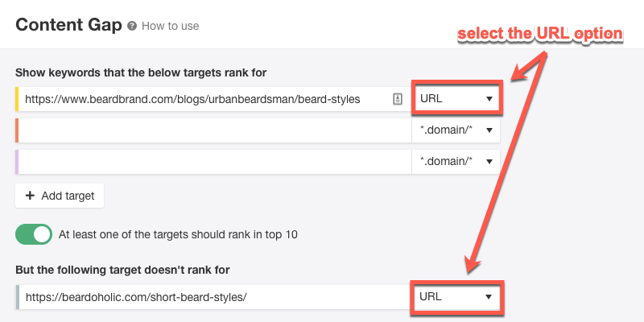Toggle the top 10 ranking switch
The image size is (644, 322).
pos(34,234)
